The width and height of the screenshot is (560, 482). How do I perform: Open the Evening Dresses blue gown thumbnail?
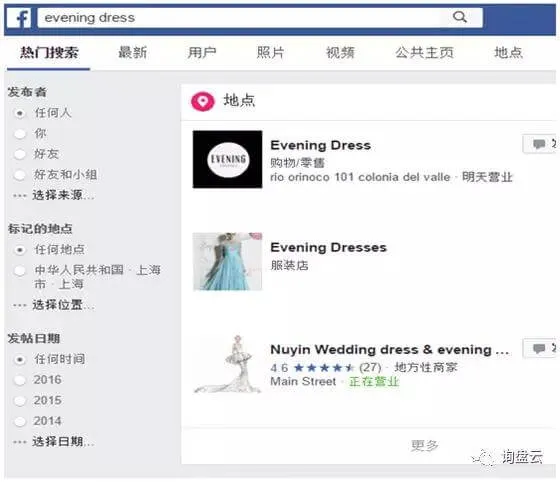228,261
